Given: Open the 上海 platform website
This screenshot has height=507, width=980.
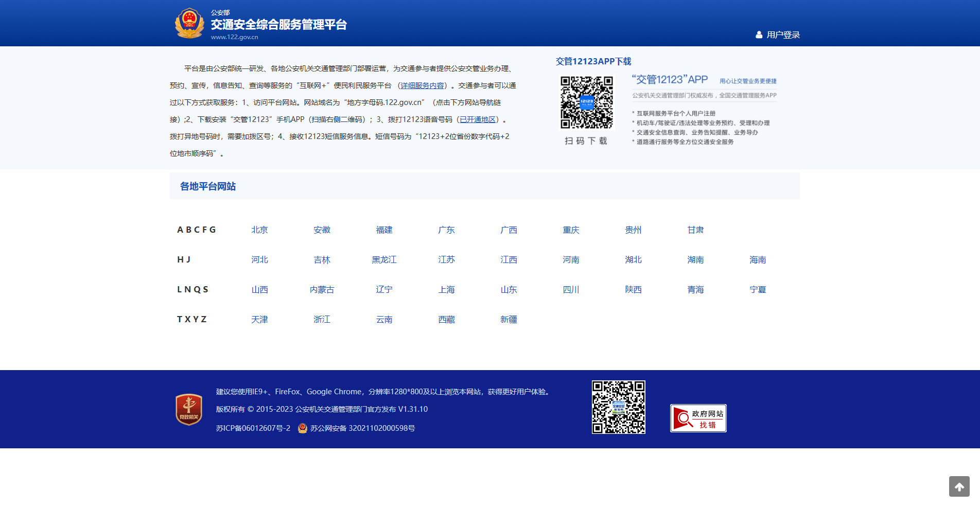Looking at the screenshot, I should pyautogui.click(x=446, y=290).
